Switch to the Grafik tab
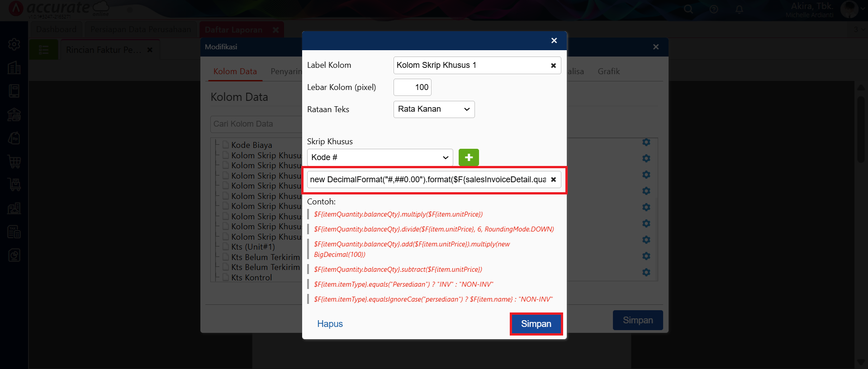 pos(608,71)
